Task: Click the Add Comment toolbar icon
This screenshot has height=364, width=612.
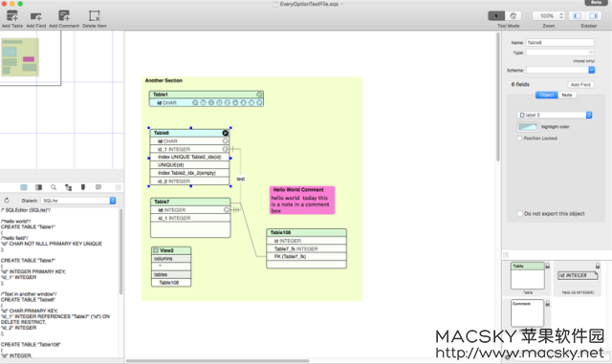Action: pyautogui.click(x=64, y=15)
